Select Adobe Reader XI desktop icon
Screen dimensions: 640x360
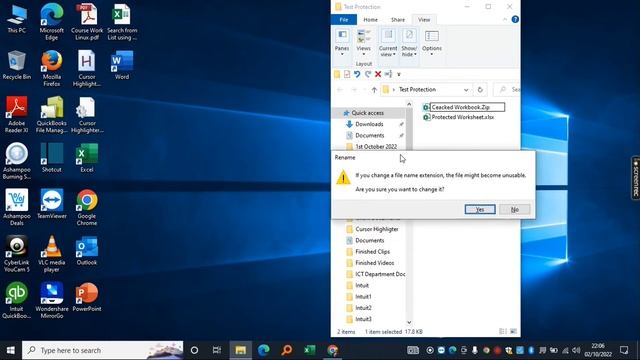[16, 115]
